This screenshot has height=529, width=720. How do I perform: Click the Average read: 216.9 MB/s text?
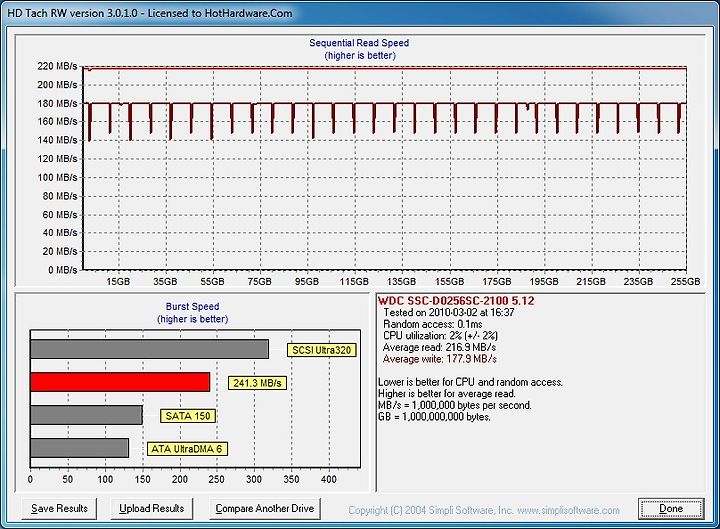[x=439, y=347]
